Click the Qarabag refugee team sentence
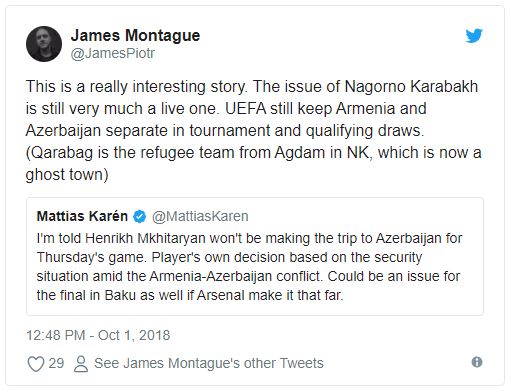The width and height of the screenshot is (511, 391). [254, 164]
